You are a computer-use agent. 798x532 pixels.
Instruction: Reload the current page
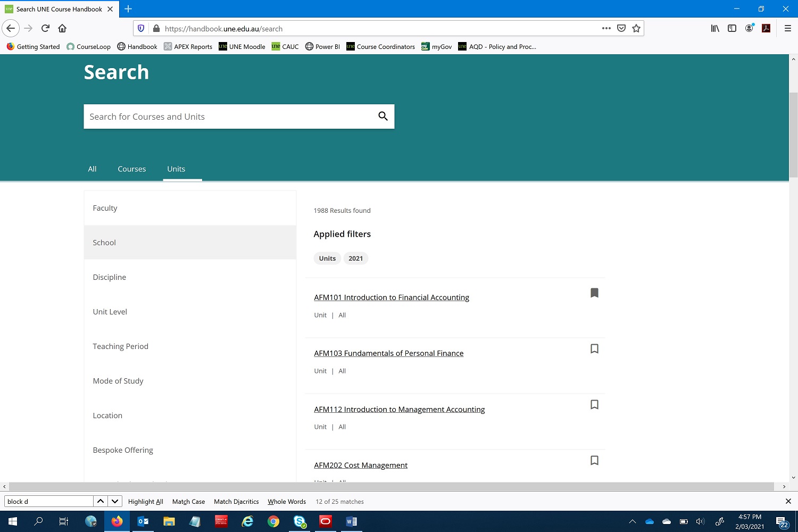(45, 28)
